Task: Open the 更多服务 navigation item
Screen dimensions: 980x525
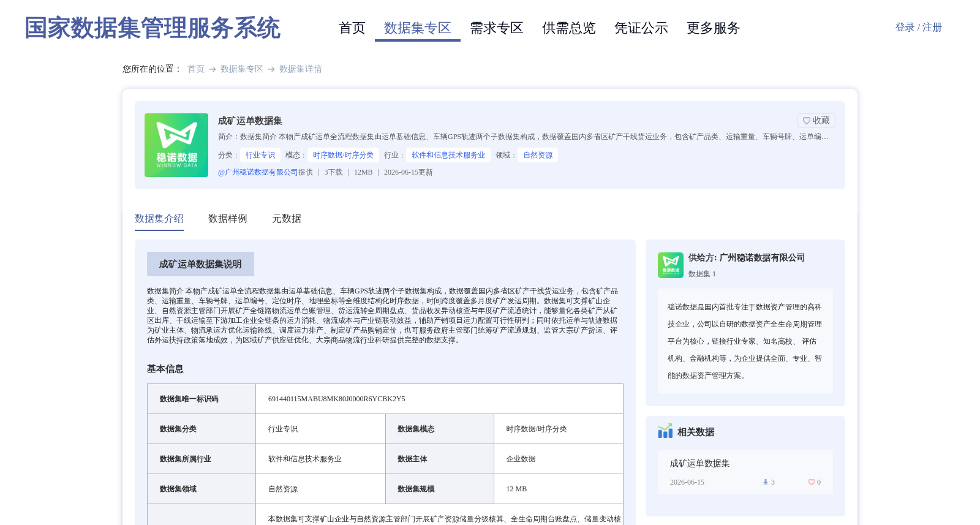Action: [714, 28]
